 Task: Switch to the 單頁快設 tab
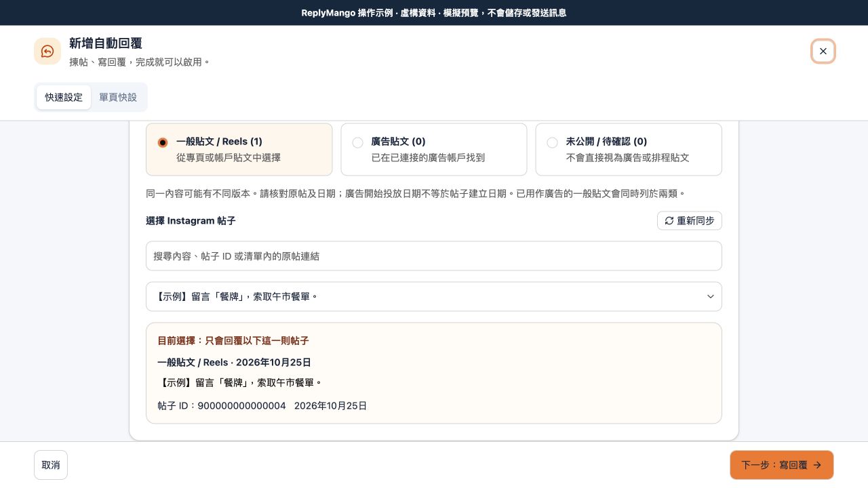pos(118,98)
